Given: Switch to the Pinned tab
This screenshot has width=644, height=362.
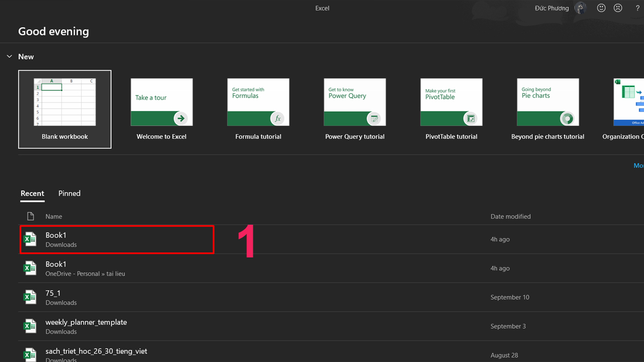Looking at the screenshot, I should tap(69, 193).
